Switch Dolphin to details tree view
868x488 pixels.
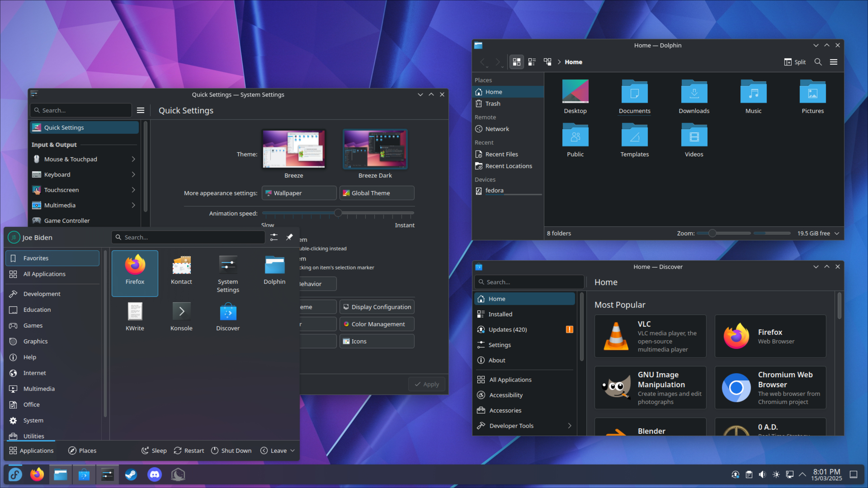pos(547,62)
